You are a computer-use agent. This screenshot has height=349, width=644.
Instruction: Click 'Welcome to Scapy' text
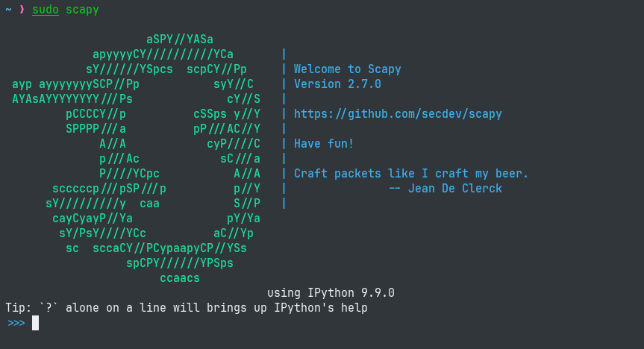coord(348,69)
